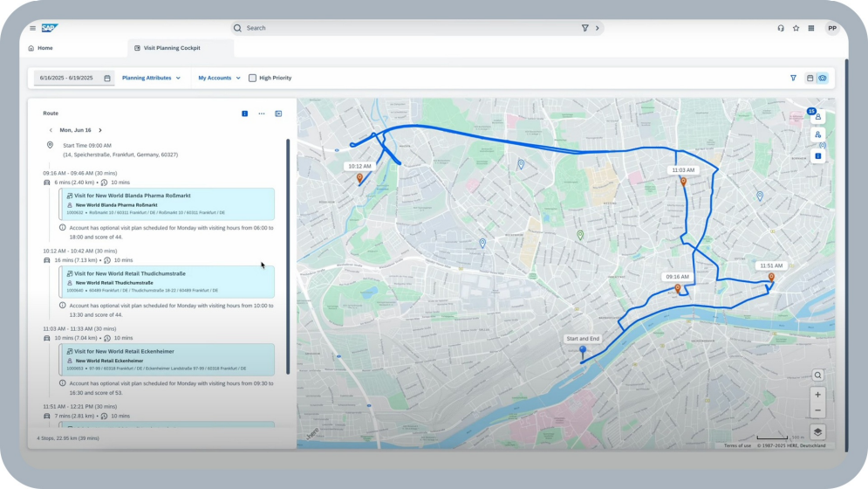Switch to the Home tab
The image size is (868, 489).
click(x=40, y=48)
